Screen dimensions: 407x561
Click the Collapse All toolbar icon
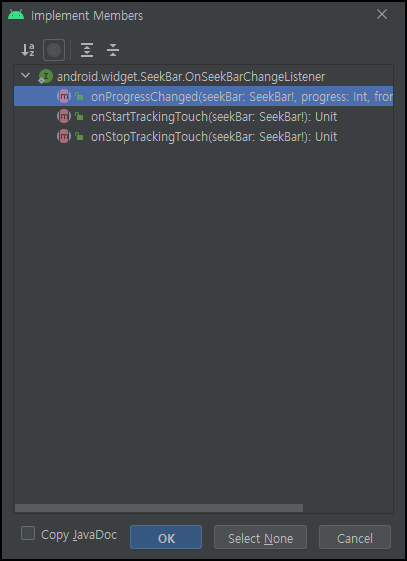tap(113, 50)
